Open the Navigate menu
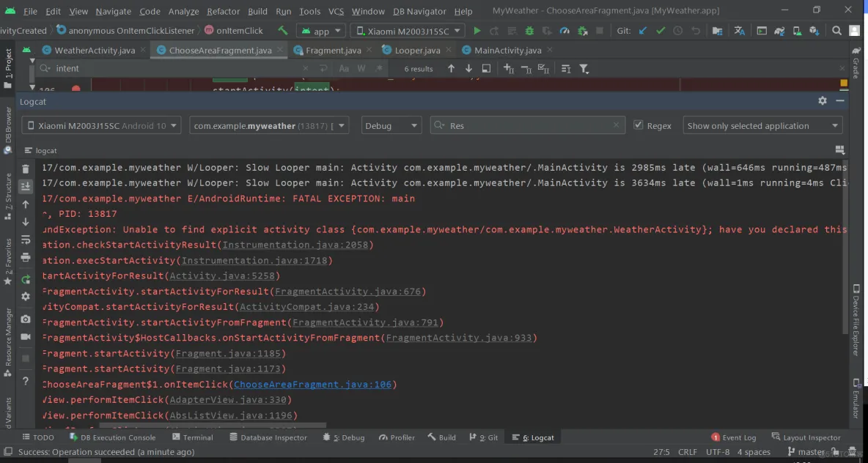Viewport: 868px width, 463px height. [x=114, y=11]
